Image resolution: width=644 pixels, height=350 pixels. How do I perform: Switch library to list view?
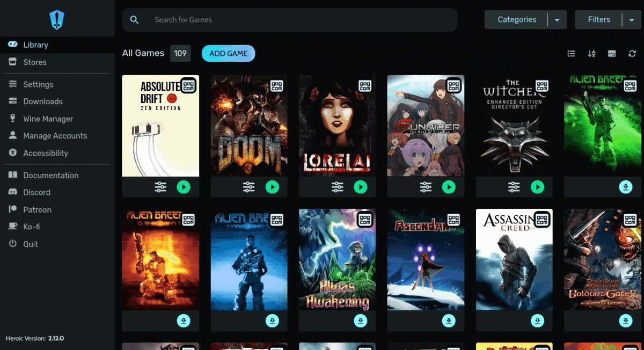tap(571, 53)
